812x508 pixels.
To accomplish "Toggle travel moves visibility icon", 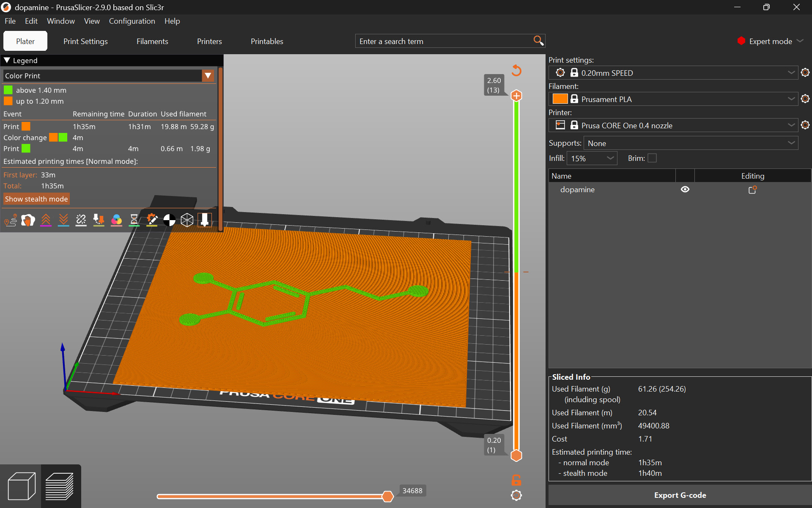I will tap(10, 220).
